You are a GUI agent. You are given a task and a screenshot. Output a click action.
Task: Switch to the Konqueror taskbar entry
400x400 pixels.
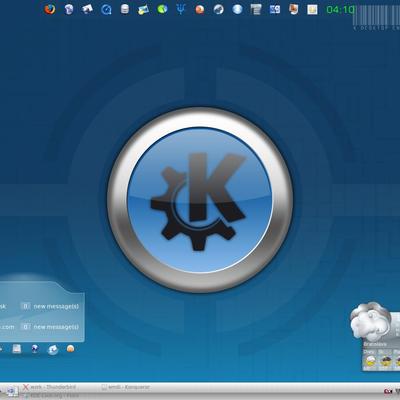pos(125,387)
